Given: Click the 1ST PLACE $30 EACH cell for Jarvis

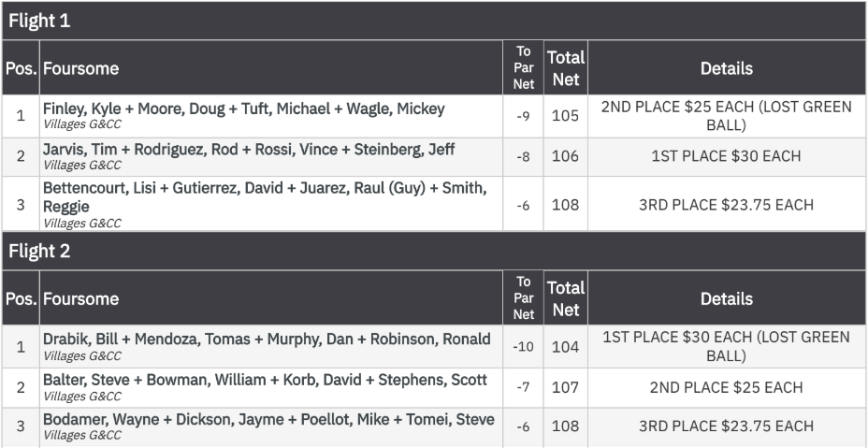Looking at the screenshot, I should tap(727, 157).
